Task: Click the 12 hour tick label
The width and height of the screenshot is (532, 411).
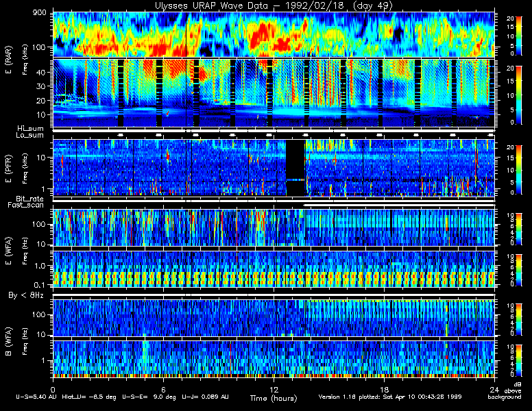Action: (x=273, y=388)
